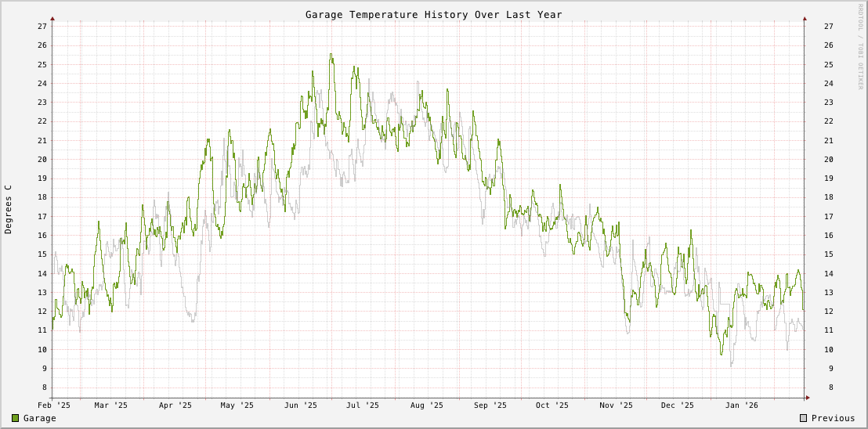Click the 20 tick label on left axis
The image size is (868, 429).
[42, 159]
